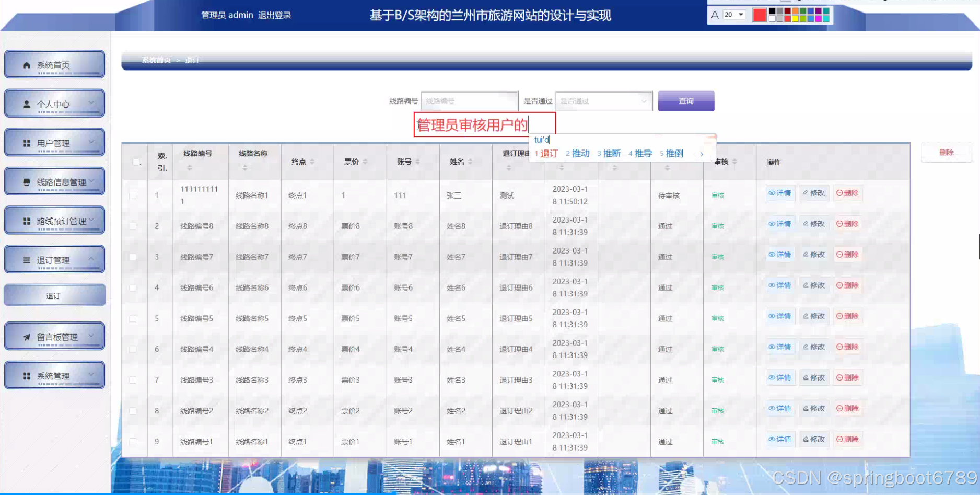Expand the 用户管理 chevron
980x495 pixels.
91,142
